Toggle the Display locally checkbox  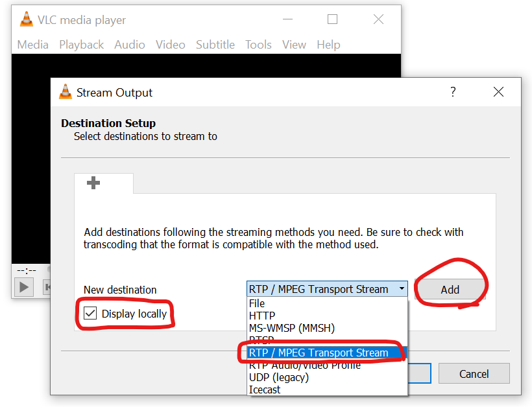tap(90, 313)
